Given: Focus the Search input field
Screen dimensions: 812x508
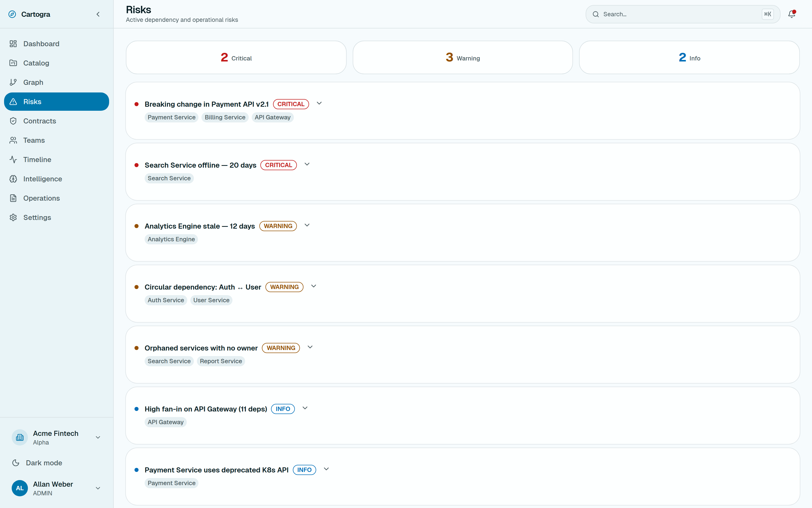Looking at the screenshot, I should (683, 14).
